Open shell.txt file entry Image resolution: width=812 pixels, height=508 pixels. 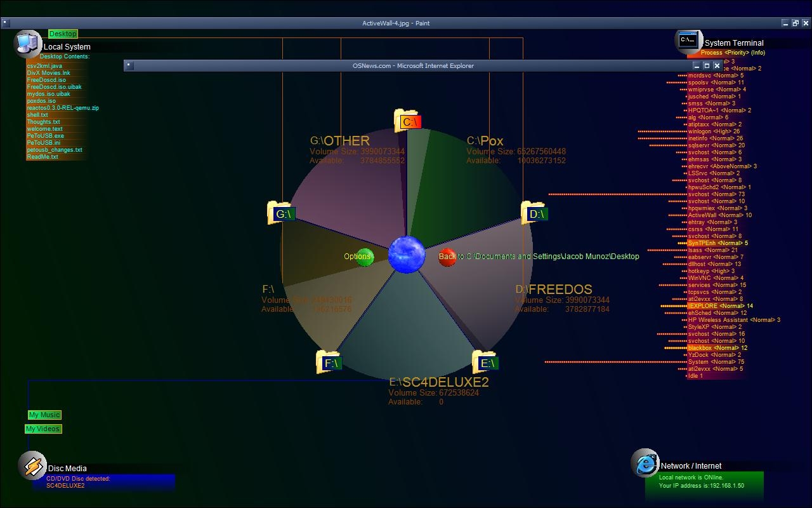[x=37, y=115]
